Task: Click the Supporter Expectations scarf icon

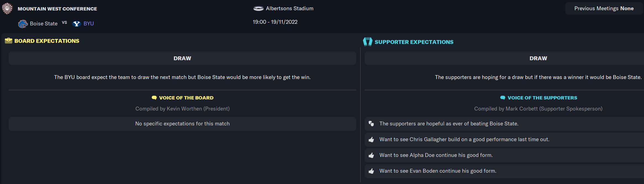Action: pos(368,42)
